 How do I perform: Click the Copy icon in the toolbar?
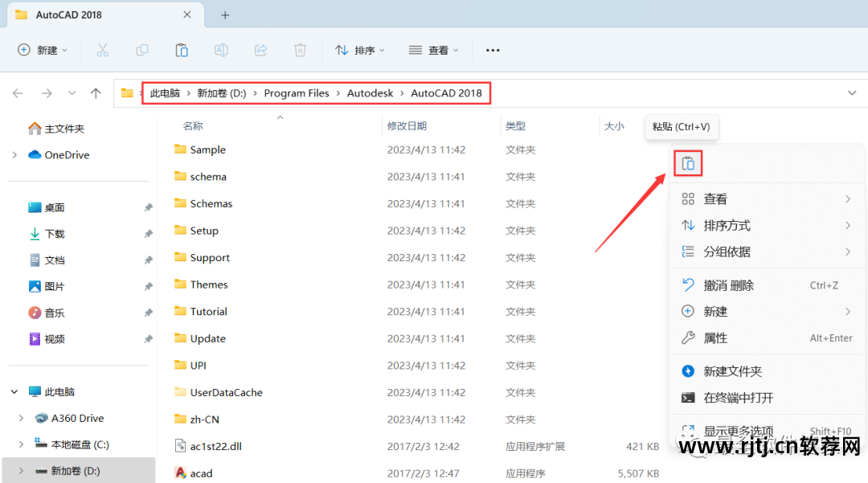[x=141, y=50]
